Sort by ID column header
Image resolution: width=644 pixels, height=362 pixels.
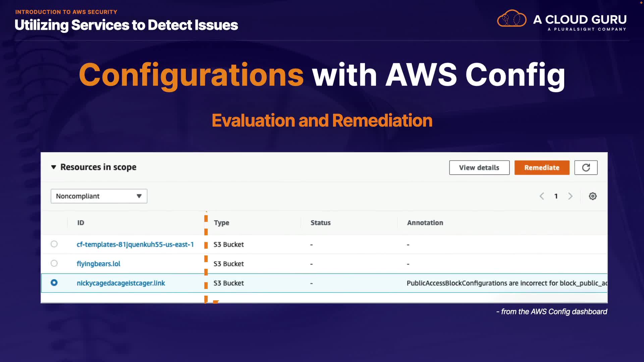pyautogui.click(x=81, y=223)
